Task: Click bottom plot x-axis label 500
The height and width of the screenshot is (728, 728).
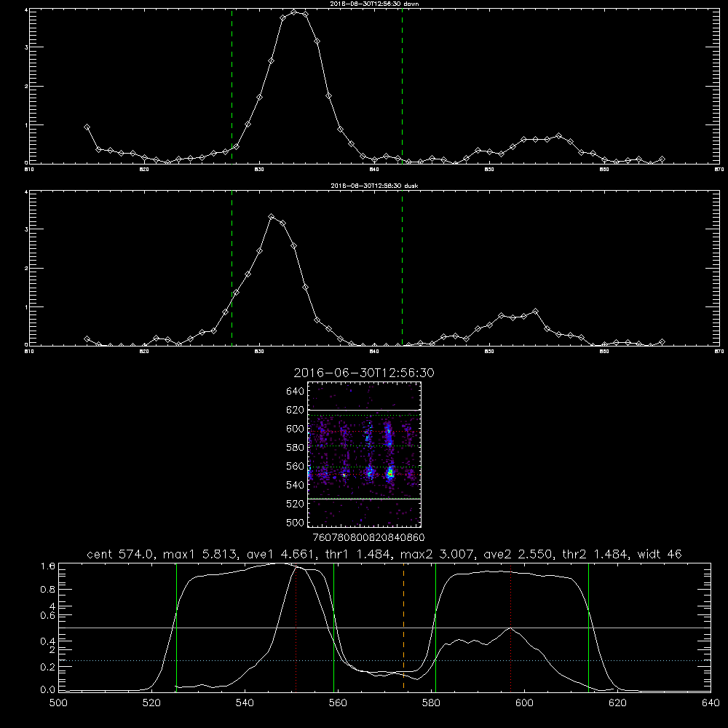Action: coord(58,703)
